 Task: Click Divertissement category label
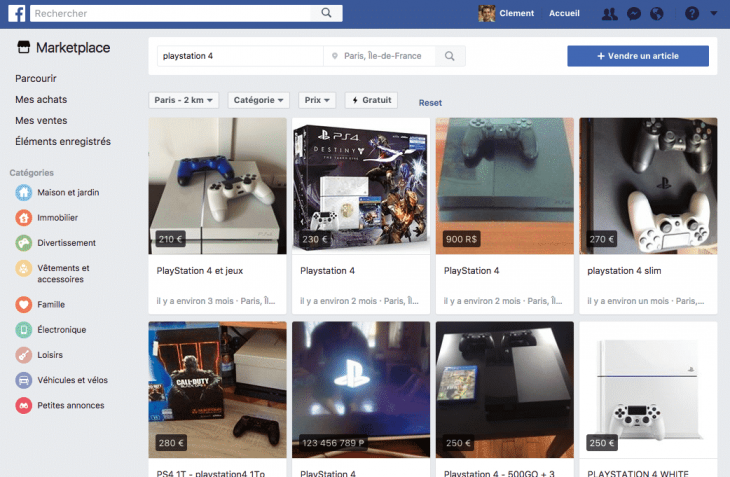pos(67,242)
